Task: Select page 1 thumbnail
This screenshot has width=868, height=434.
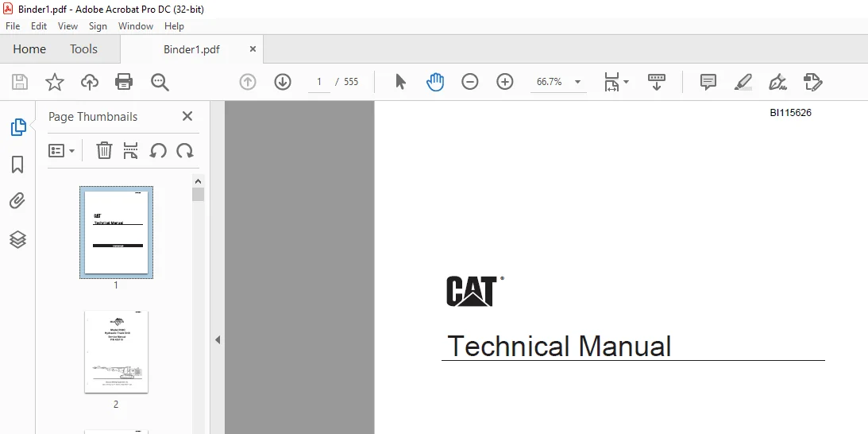Action: click(x=116, y=232)
